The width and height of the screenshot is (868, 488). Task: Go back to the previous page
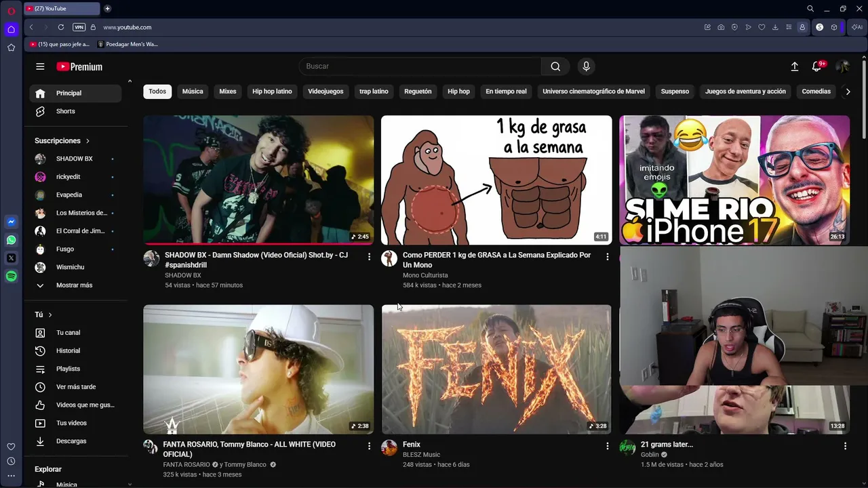point(31,27)
